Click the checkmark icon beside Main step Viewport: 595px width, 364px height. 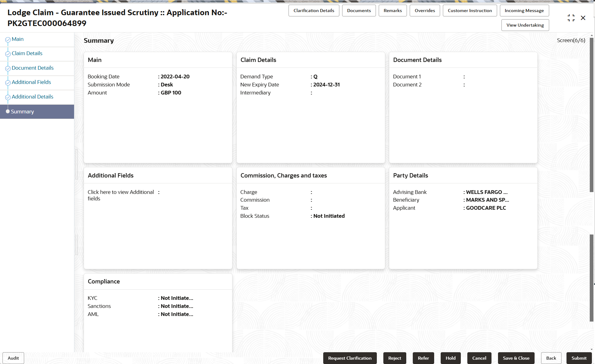coord(8,40)
